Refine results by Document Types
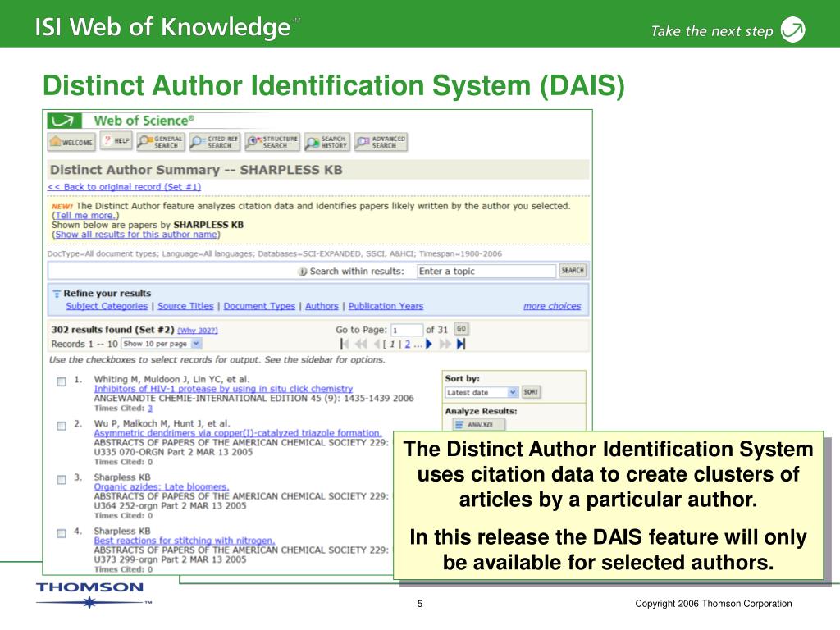Image resolution: width=840 pixels, height=630 pixels. click(x=259, y=306)
